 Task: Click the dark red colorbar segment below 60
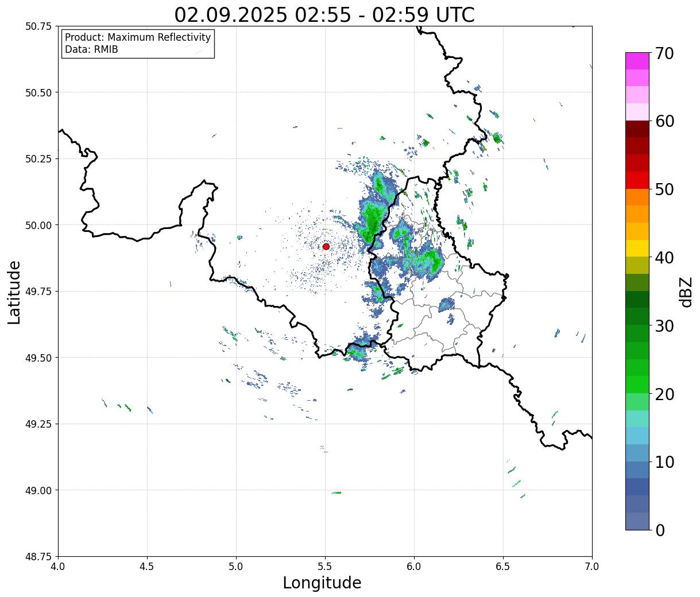click(637, 129)
